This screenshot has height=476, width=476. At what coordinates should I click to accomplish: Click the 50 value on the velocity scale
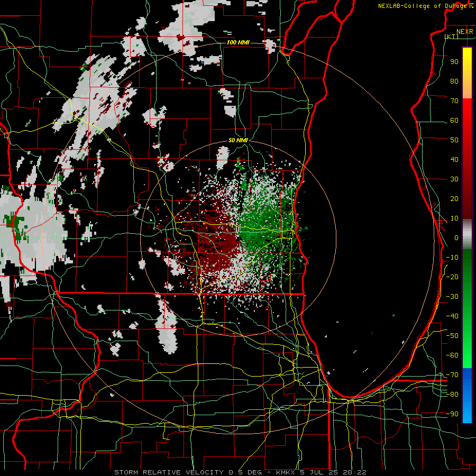click(454, 140)
